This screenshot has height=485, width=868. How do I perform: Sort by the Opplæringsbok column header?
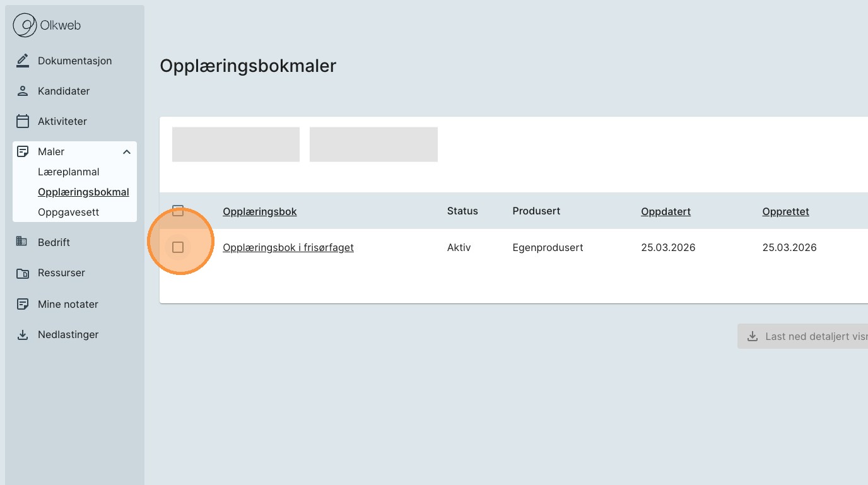click(x=259, y=211)
